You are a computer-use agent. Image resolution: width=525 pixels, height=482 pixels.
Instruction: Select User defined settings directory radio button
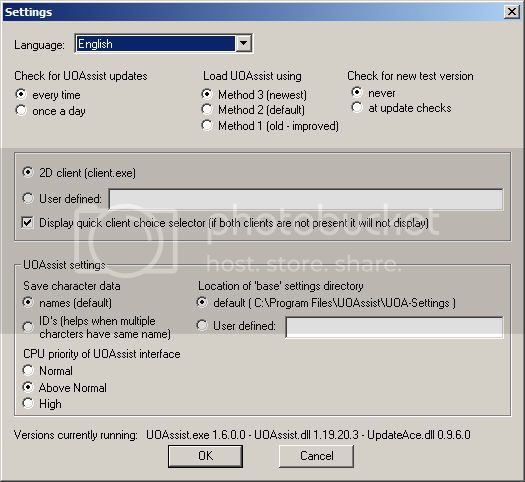click(202, 325)
